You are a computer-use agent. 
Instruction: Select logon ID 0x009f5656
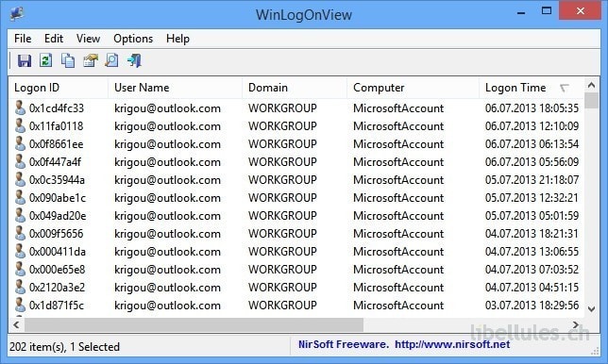(x=57, y=234)
